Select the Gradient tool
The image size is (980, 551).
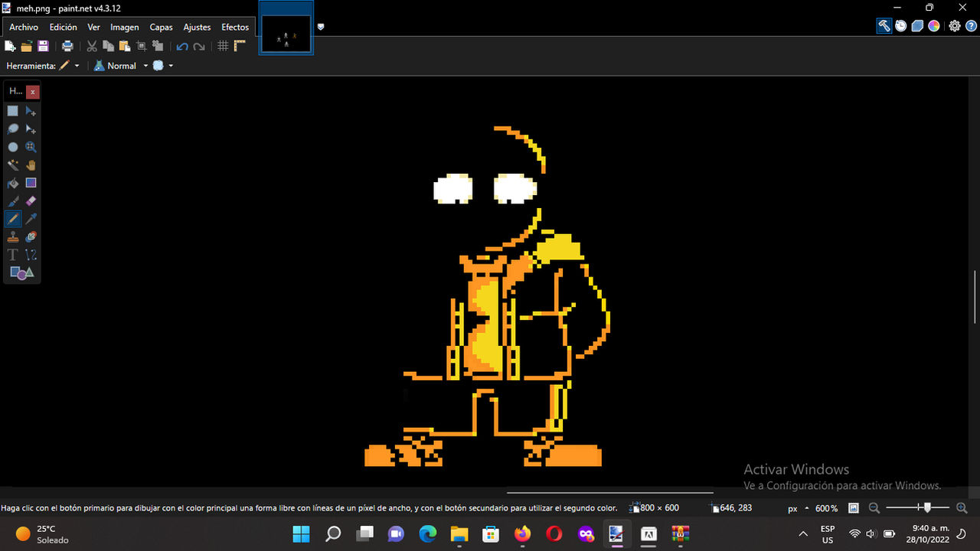[x=31, y=183]
